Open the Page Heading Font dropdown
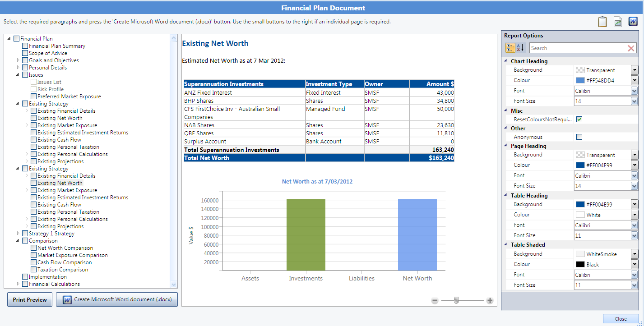Screen dimensions: 644x326 [x=635, y=175]
